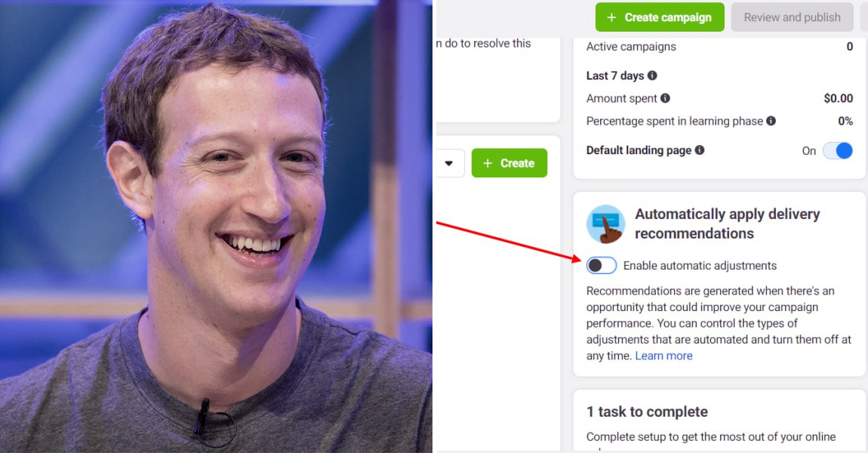
Task: Click the Enable automatic adjustments label
Action: [700, 266]
